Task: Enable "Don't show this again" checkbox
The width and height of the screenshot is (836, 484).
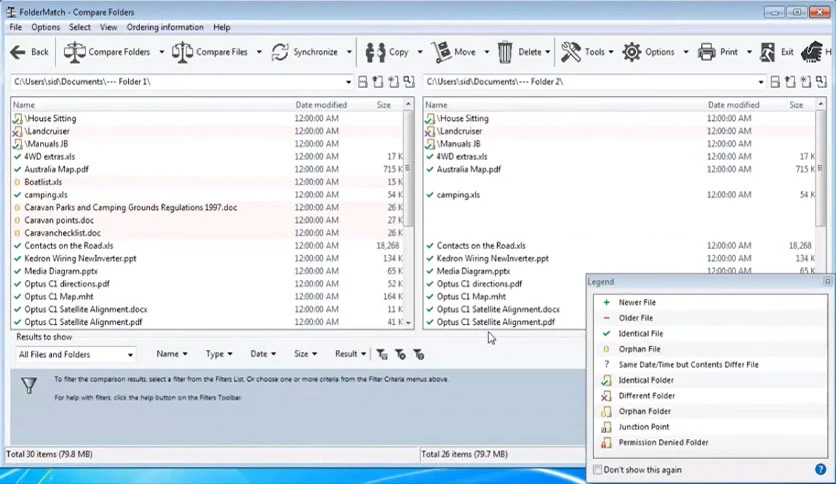Action: coord(598,470)
